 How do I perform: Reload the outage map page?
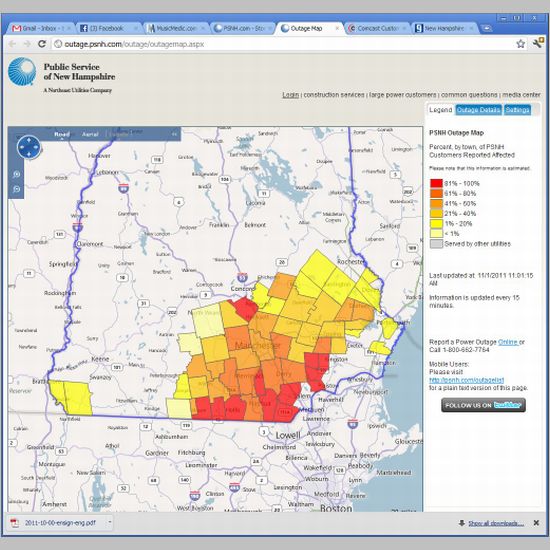[x=42, y=44]
